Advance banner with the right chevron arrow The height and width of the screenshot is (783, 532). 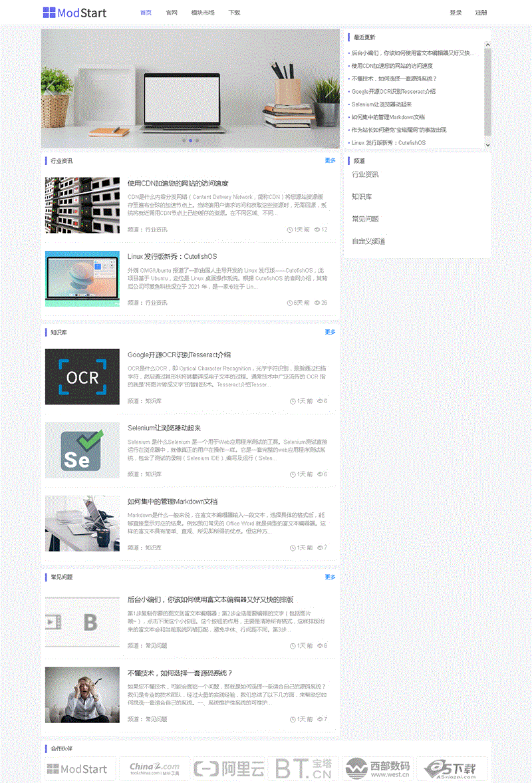click(331, 88)
